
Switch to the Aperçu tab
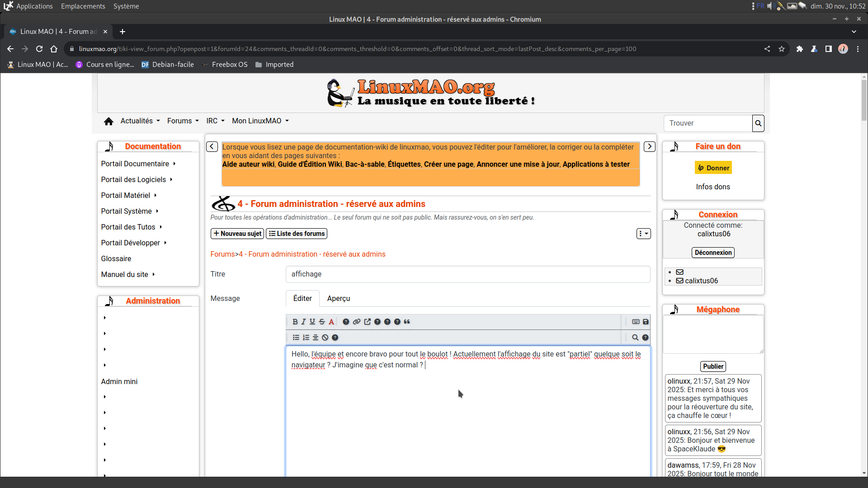pyautogui.click(x=338, y=298)
